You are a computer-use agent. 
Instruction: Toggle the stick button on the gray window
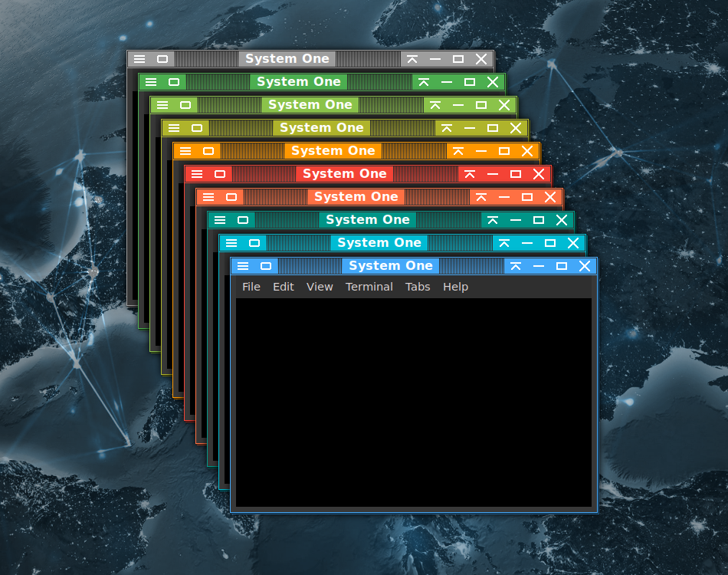point(162,59)
